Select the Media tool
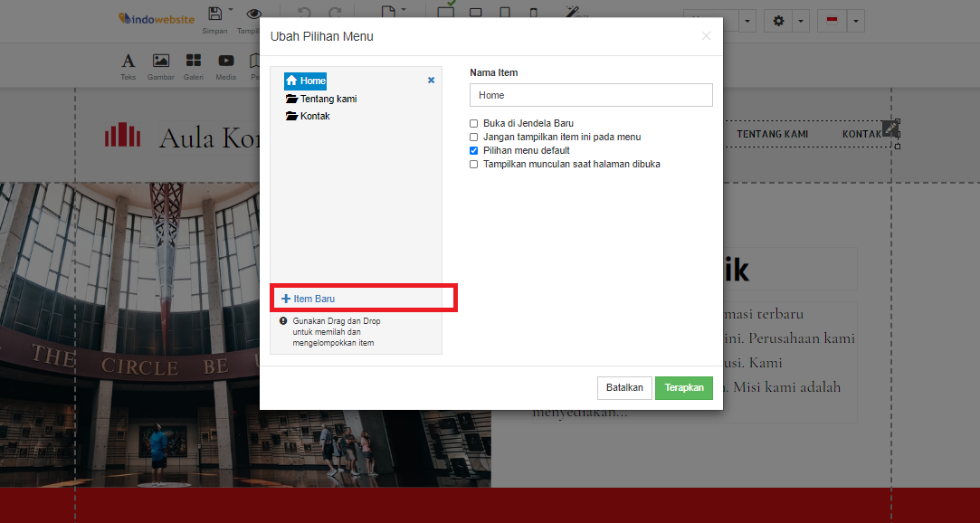This screenshot has width=980, height=523. (x=225, y=63)
